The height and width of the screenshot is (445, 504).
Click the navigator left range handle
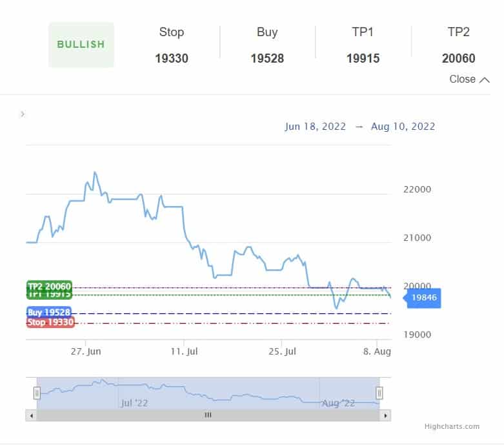(x=37, y=393)
